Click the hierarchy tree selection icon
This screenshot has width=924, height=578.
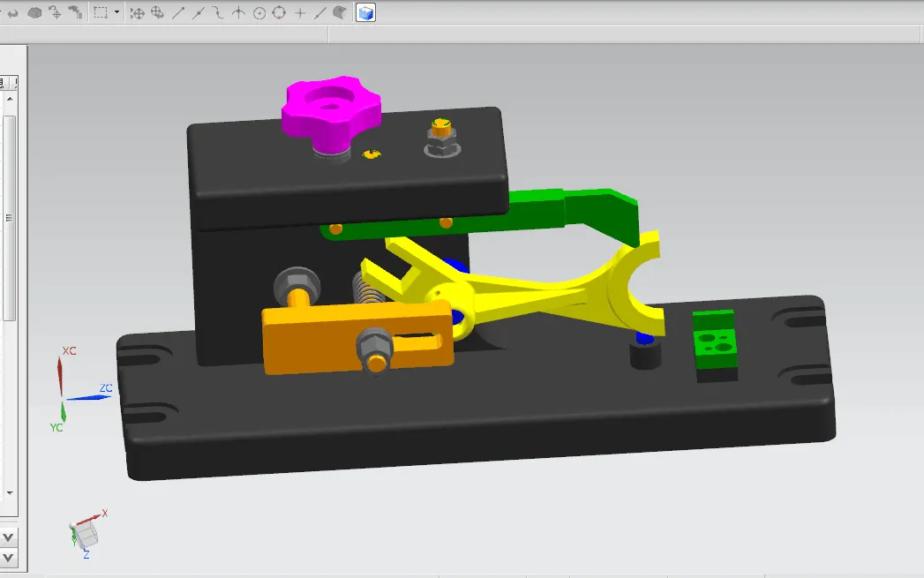75,12
